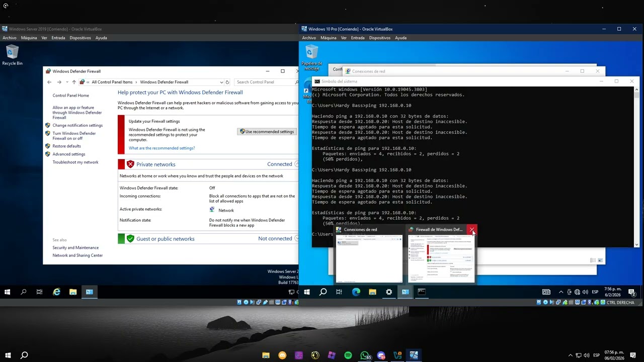Open notification center in Windows 10 VM taskbar
The image size is (644, 362).
(633, 292)
